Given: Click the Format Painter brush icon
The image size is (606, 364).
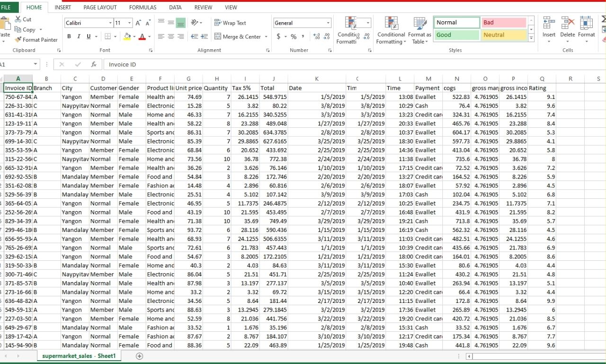Looking at the screenshot, I should pos(18,40).
